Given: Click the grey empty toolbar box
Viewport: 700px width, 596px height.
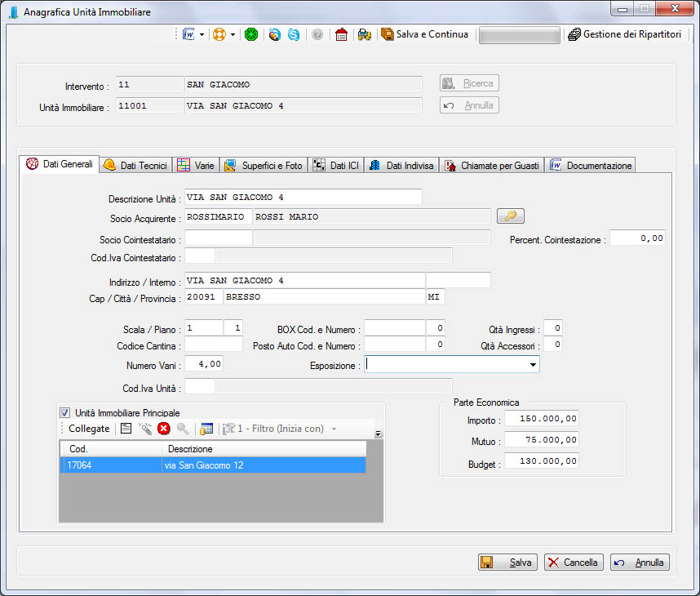Looking at the screenshot, I should [x=519, y=35].
